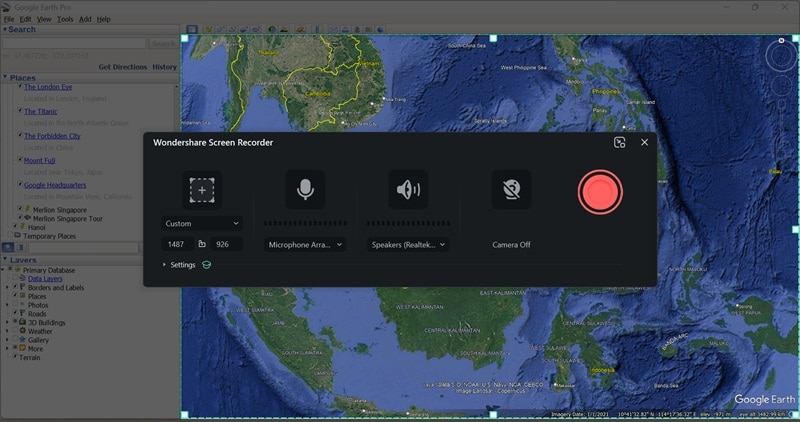Click the microphone volume level meter
The height and width of the screenshot is (422, 800).
(x=305, y=223)
